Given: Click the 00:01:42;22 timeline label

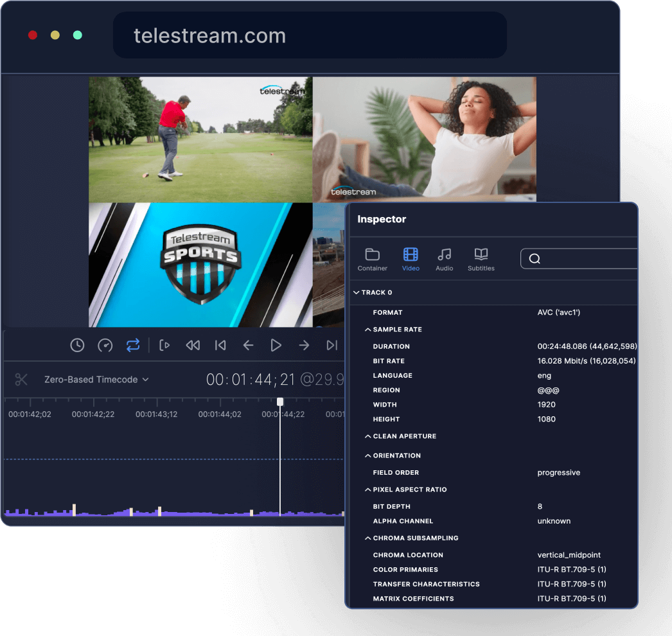Looking at the screenshot, I should 93,414.
